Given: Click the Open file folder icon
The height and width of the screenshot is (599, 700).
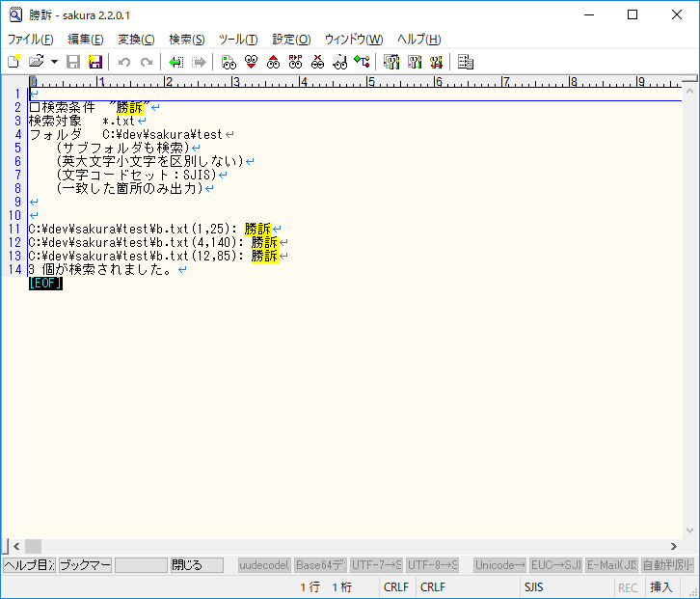Looking at the screenshot, I should click(36, 62).
